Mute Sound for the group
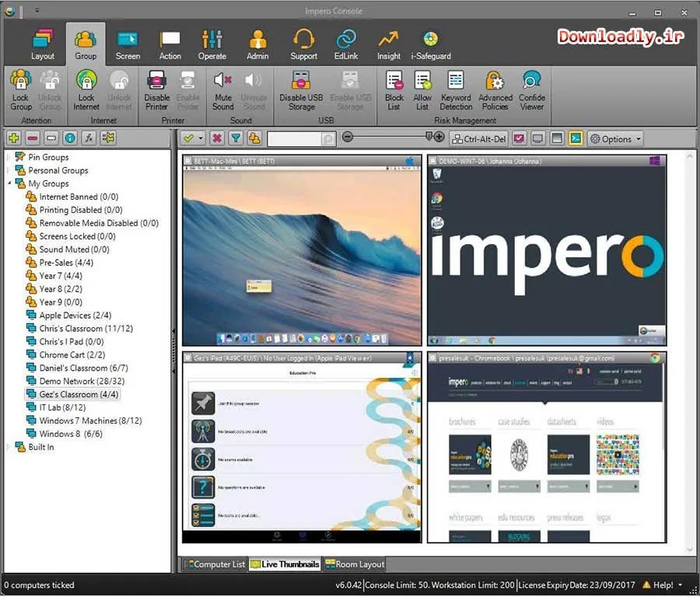The height and width of the screenshot is (597, 700). pos(222,90)
